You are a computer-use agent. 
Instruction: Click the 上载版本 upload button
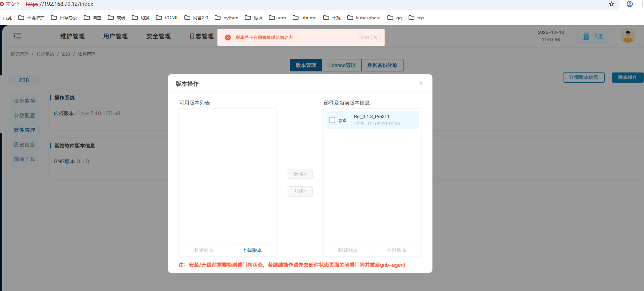252,250
